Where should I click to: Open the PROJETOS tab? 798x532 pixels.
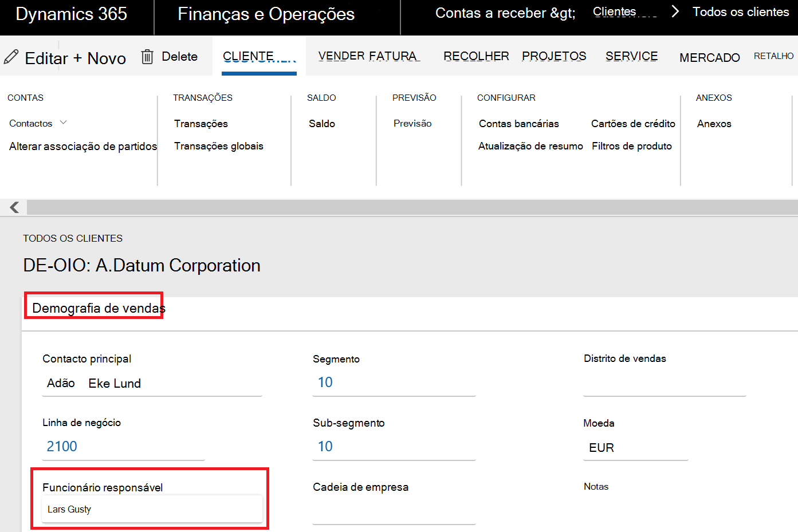[x=554, y=56]
